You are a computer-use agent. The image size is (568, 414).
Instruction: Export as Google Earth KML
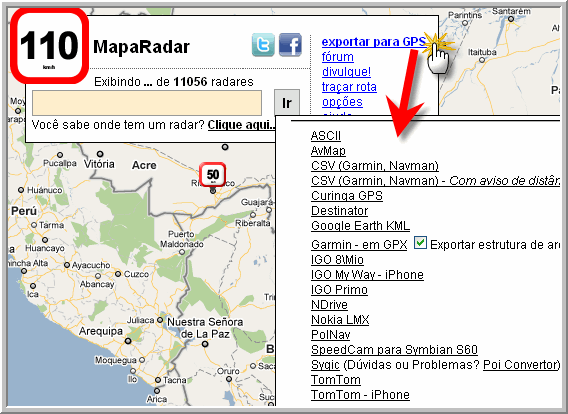pyautogui.click(x=360, y=226)
